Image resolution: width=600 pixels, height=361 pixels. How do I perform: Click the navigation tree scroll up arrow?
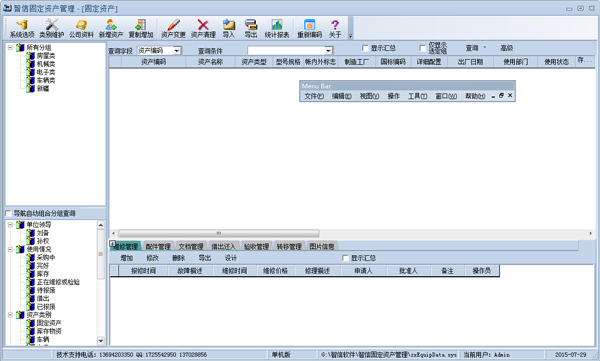101,225
